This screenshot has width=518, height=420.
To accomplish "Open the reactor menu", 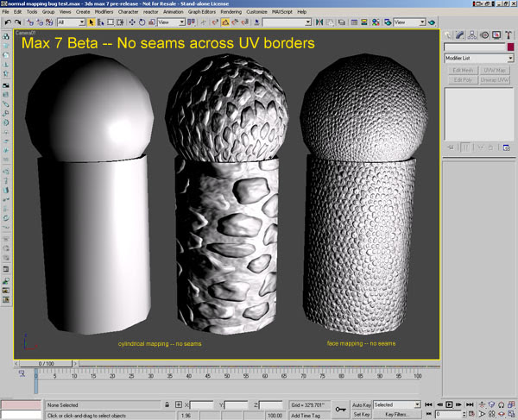I will click(x=150, y=11).
